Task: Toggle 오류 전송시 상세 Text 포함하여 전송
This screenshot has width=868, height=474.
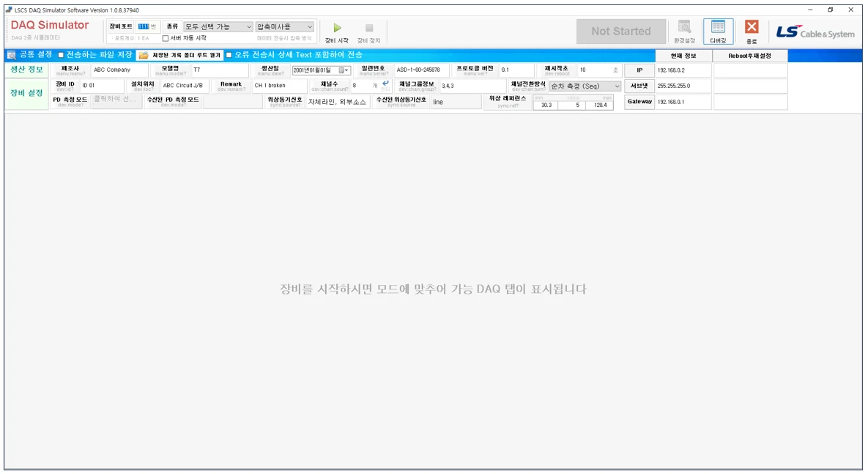Action: click(229, 55)
